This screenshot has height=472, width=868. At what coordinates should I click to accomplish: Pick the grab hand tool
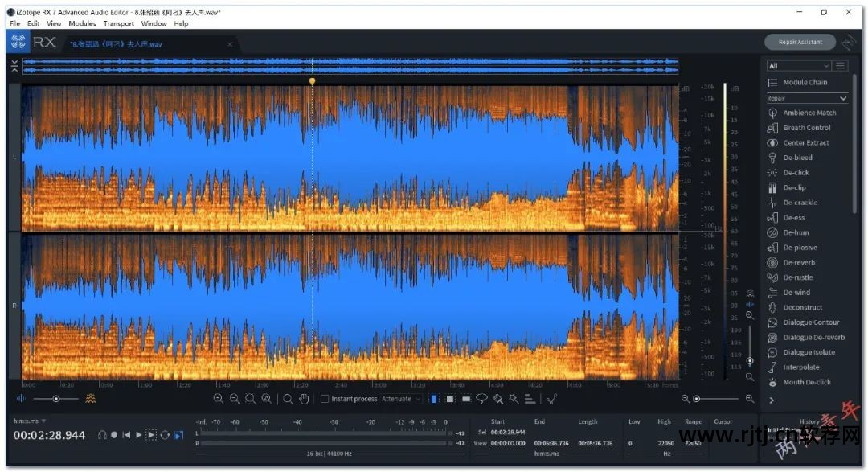(x=304, y=399)
